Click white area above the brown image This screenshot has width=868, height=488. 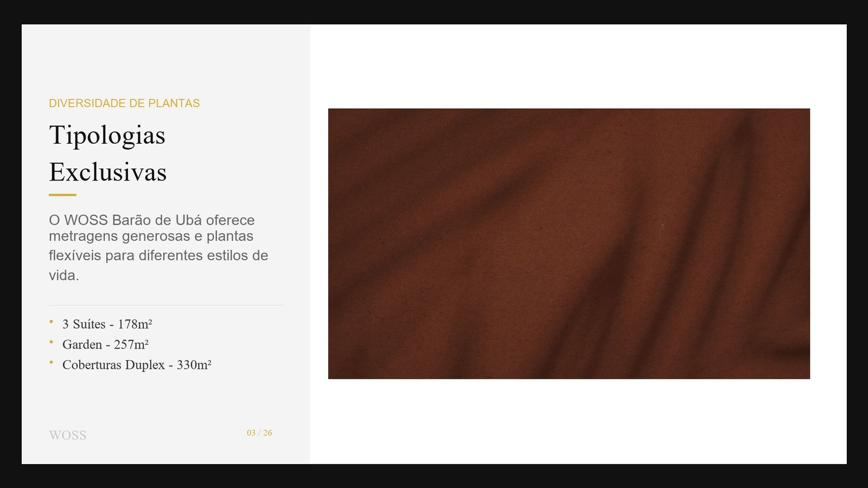coord(569,66)
